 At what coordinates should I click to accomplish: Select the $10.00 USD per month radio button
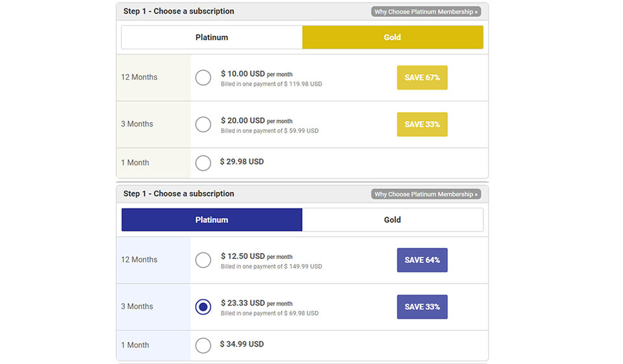[x=203, y=78]
